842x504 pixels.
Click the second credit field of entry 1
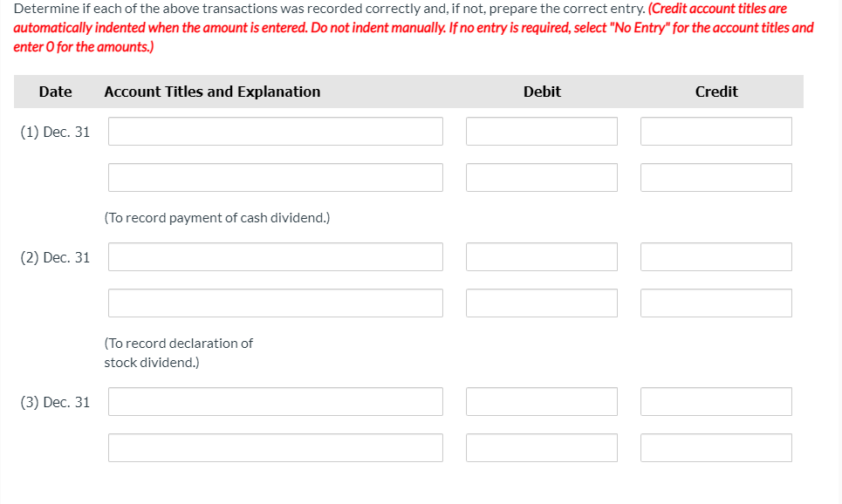point(715,177)
